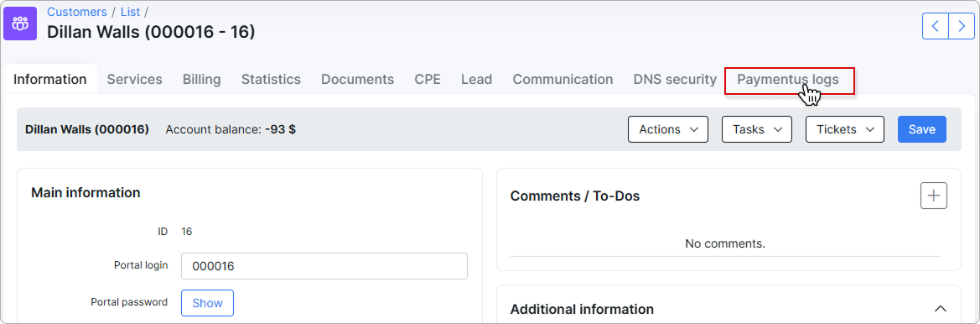Screen dimensions: 980x324
Task: Show the portal password
Action: point(208,303)
